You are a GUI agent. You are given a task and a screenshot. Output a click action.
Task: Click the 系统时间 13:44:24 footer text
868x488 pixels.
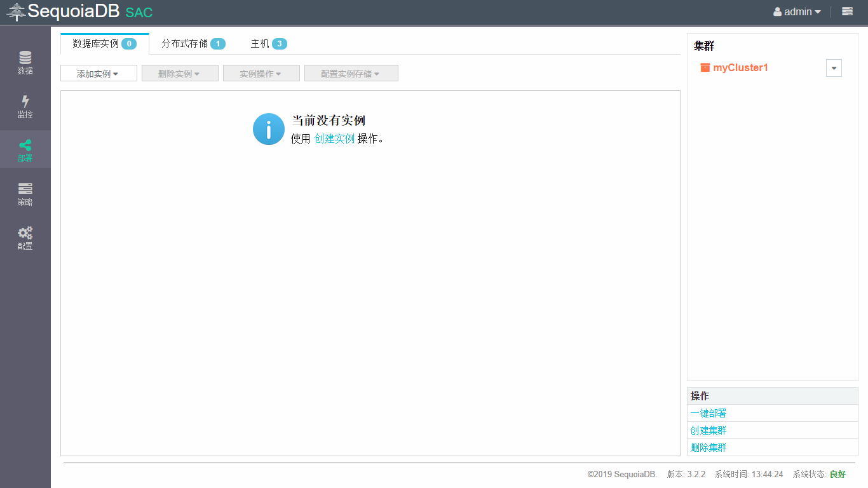749,474
